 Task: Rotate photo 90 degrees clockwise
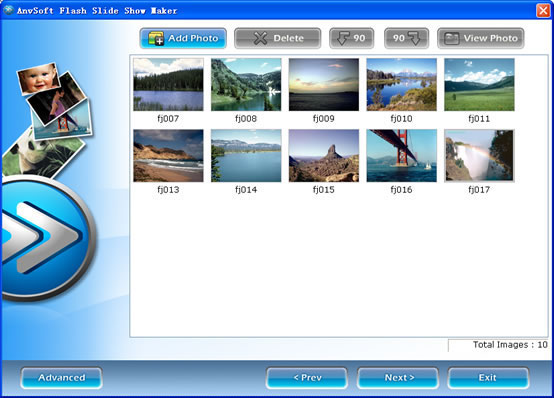pos(406,38)
